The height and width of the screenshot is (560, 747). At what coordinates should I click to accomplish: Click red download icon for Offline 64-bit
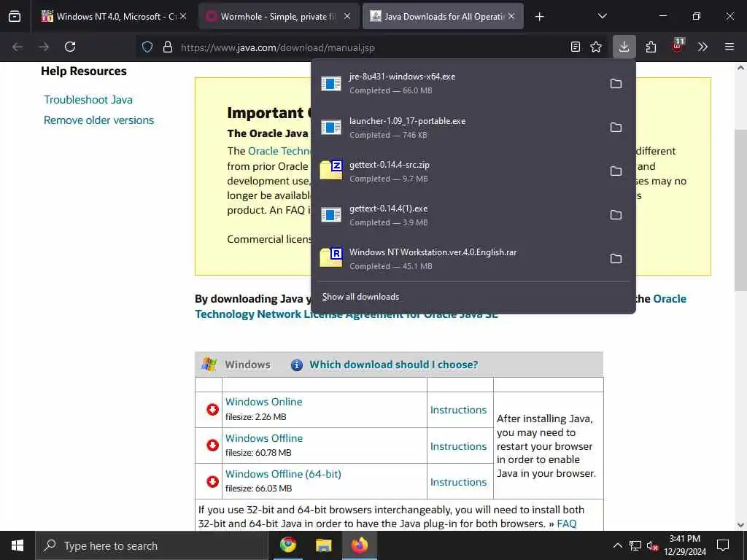212,481
